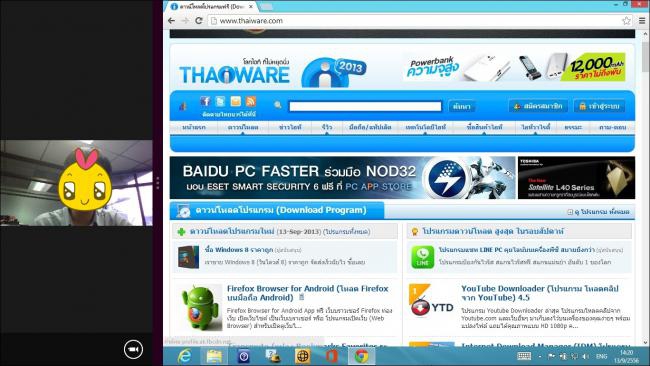
Task: Expand the small box icon beside all programs
Action: 570,212
